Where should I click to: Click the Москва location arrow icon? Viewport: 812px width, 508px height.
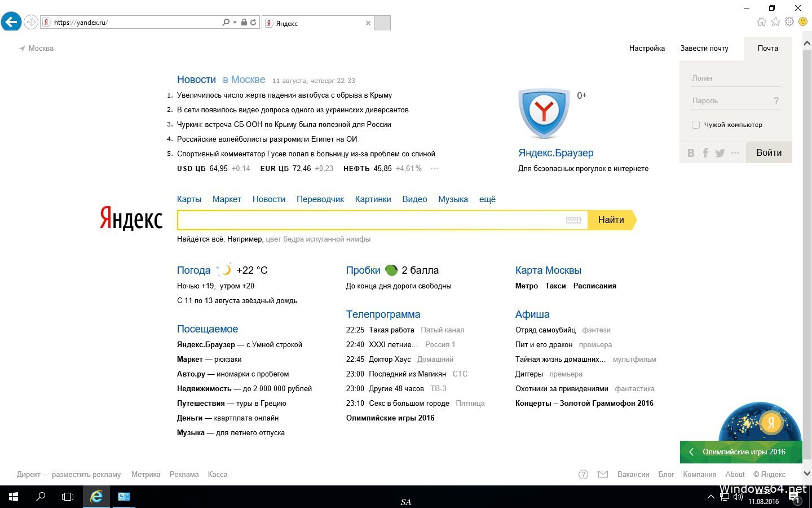pos(22,49)
